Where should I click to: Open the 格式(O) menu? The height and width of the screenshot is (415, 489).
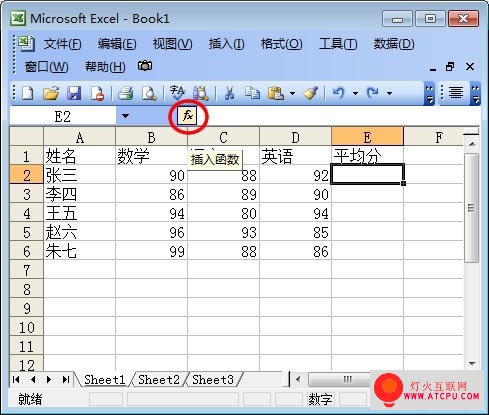pyautogui.click(x=281, y=44)
